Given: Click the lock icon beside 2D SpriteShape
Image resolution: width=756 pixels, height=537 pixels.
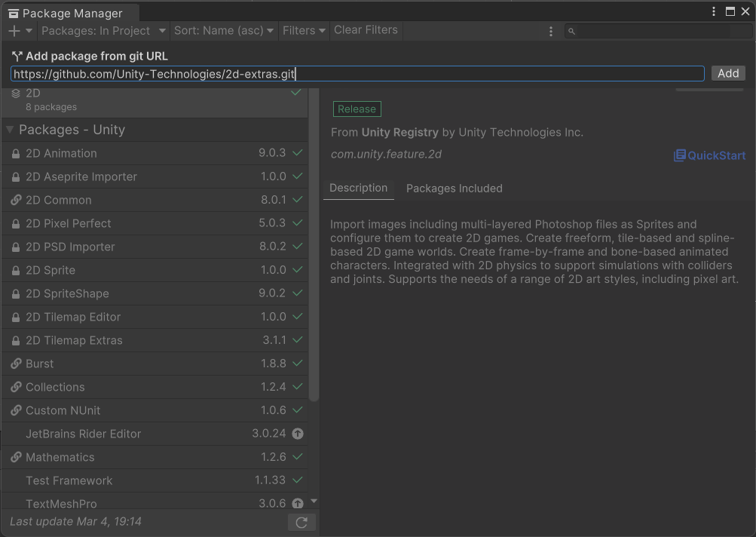Looking at the screenshot, I should coord(16,294).
